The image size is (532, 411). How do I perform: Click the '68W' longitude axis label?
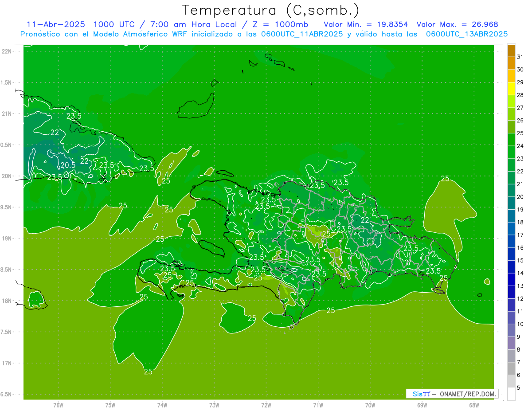pos(474,405)
